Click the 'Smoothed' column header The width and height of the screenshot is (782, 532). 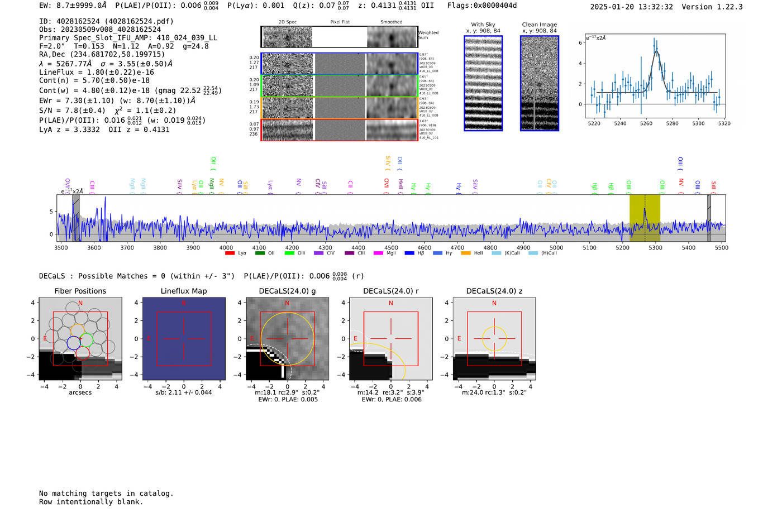(x=392, y=22)
